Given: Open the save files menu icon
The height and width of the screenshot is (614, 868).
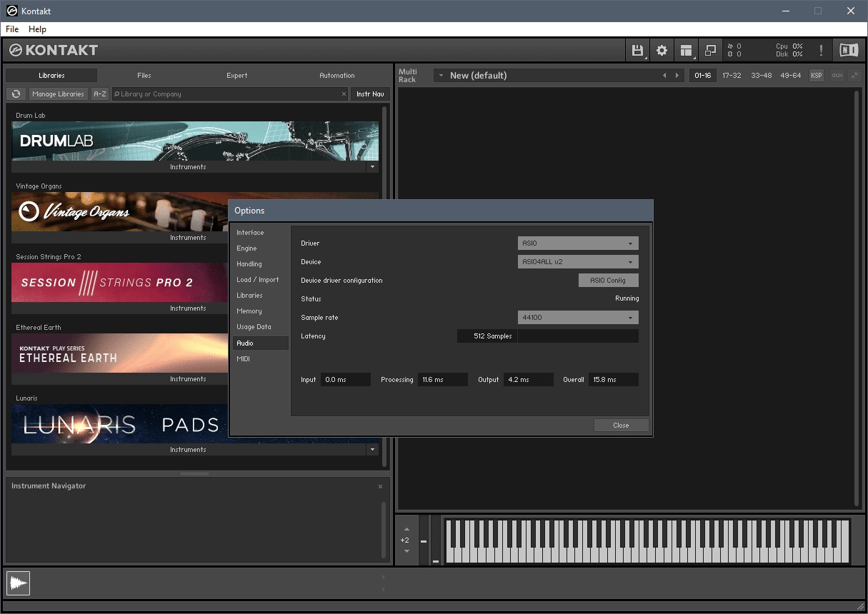Looking at the screenshot, I should point(637,50).
